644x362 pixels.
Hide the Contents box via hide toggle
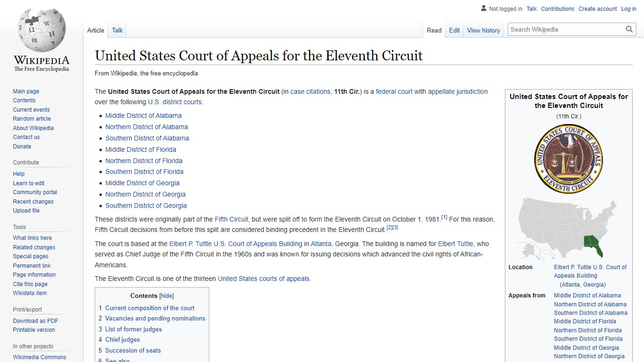coord(166,296)
